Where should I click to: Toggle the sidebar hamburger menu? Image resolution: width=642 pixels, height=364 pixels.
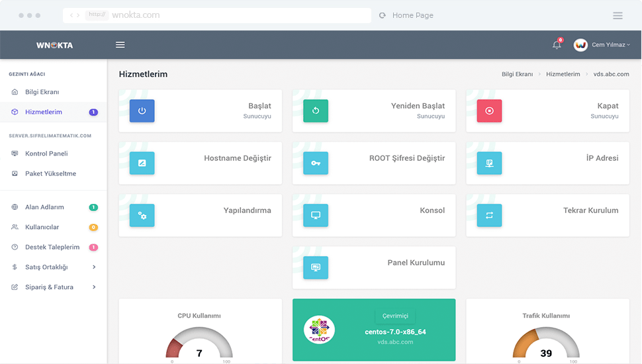pyautogui.click(x=120, y=45)
